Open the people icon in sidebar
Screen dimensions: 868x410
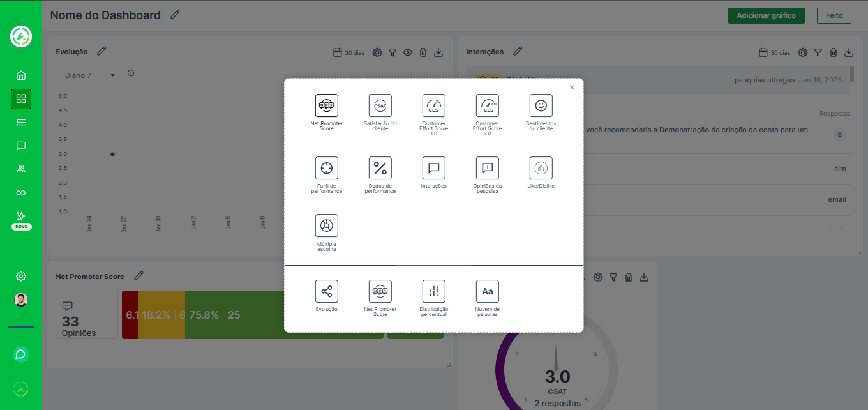click(21, 169)
